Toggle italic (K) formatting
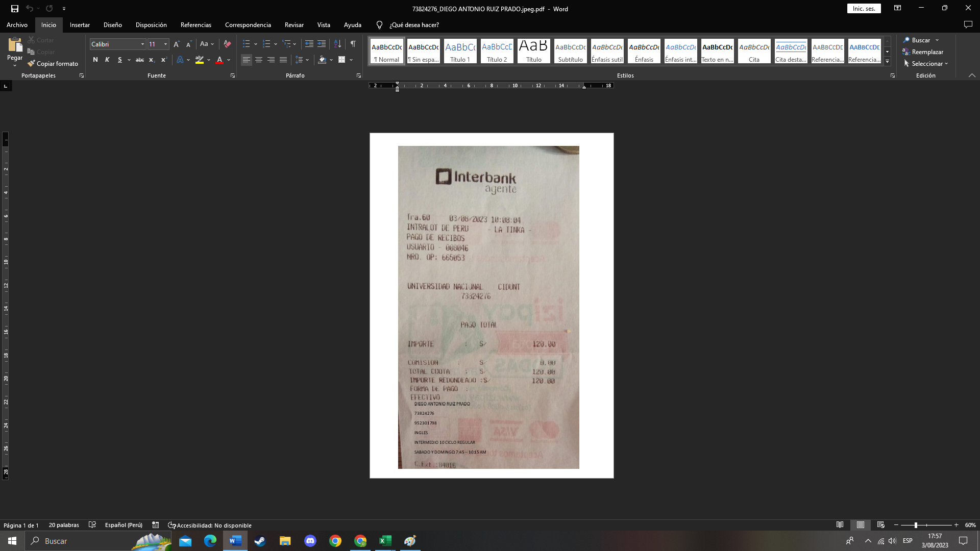The image size is (980, 551). pos(107,60)
